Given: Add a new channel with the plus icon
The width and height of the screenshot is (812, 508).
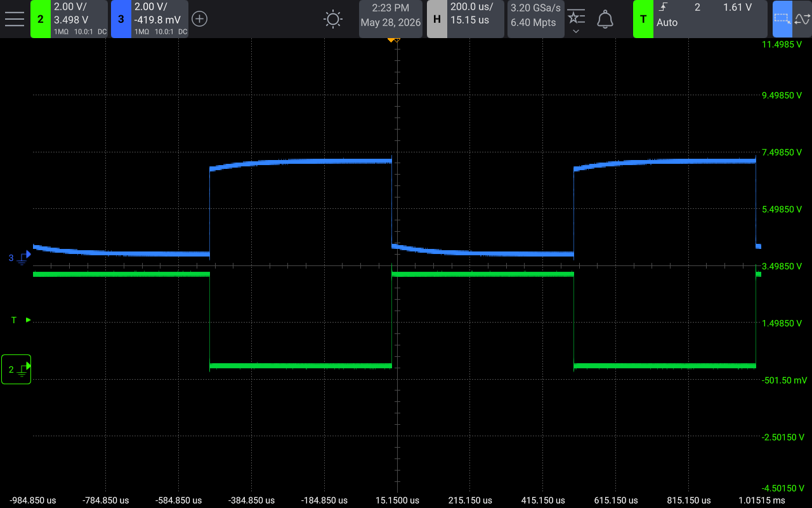Looking at the screenshot, I should [x=199, y=19].
